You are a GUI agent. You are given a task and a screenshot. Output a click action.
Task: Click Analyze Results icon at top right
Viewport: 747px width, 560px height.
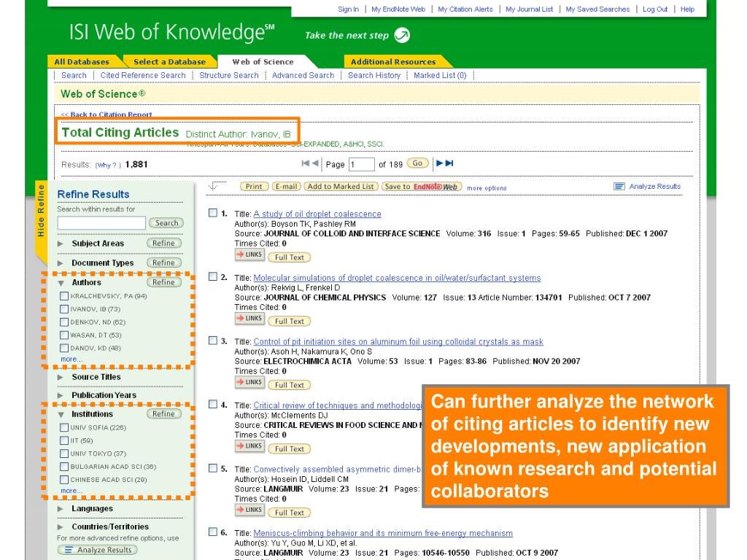coord(619,187)
